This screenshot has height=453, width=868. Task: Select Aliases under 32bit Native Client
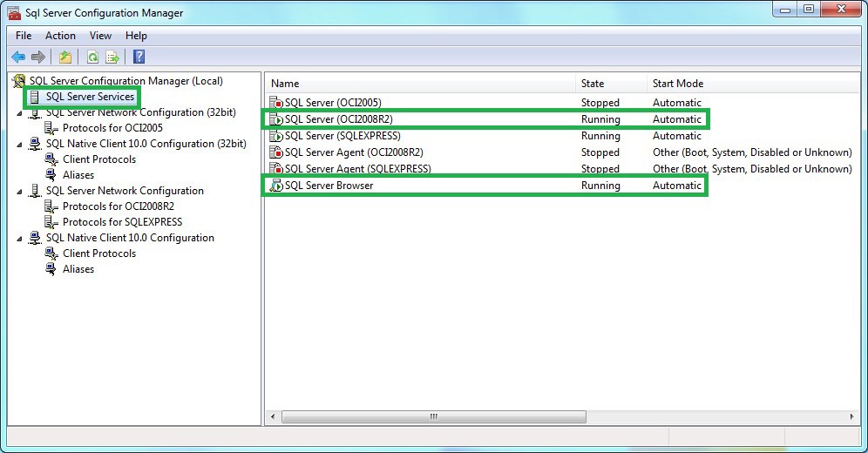(78, 175)
